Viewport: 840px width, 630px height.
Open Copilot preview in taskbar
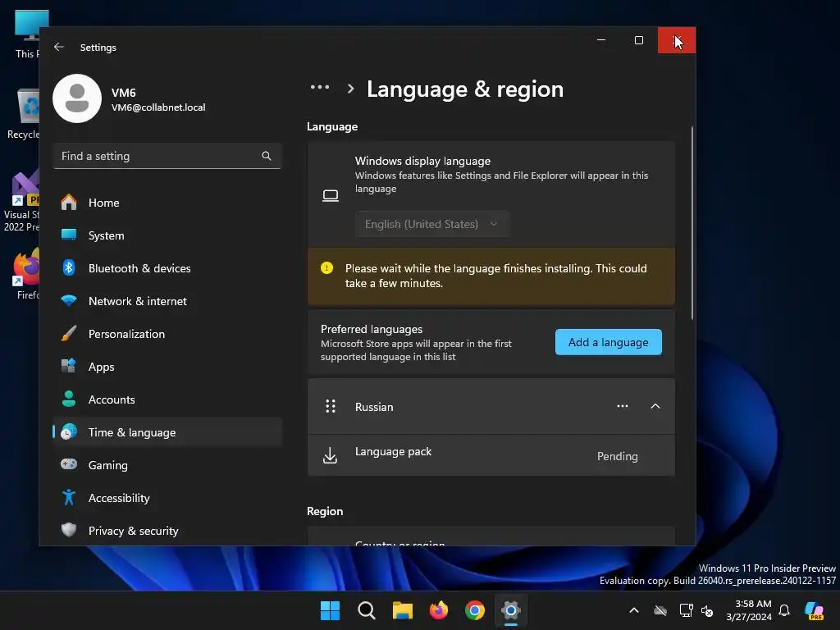pyautogui.click(x=814, y=610)
